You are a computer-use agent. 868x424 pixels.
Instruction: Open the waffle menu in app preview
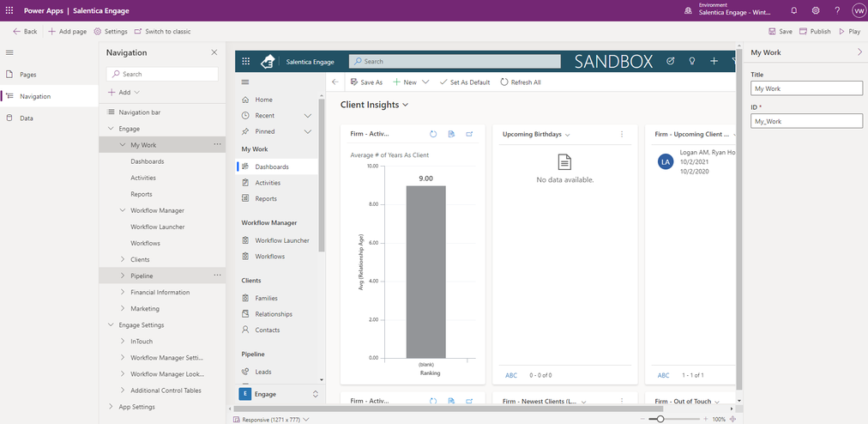pyautogui.click(x=246, y=62)
